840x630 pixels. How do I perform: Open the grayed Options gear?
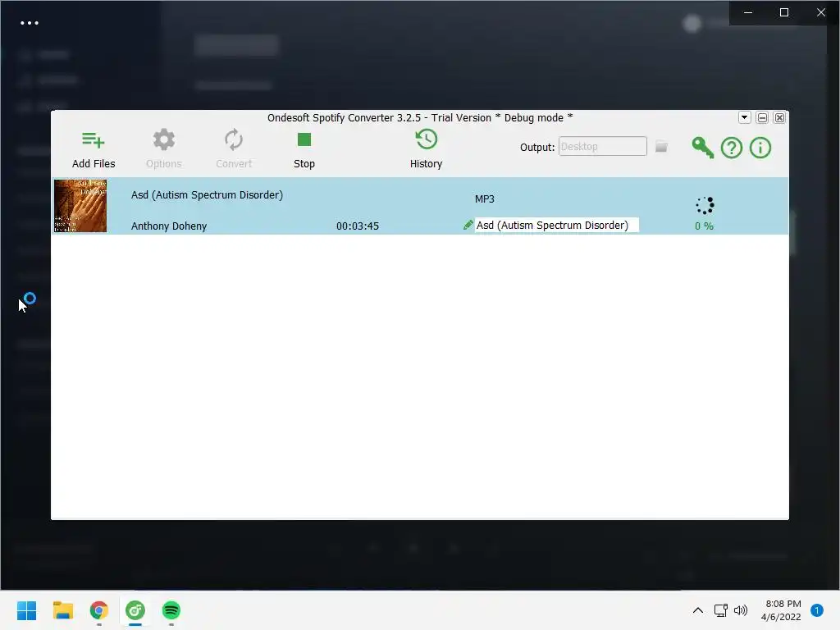[164, 139]
